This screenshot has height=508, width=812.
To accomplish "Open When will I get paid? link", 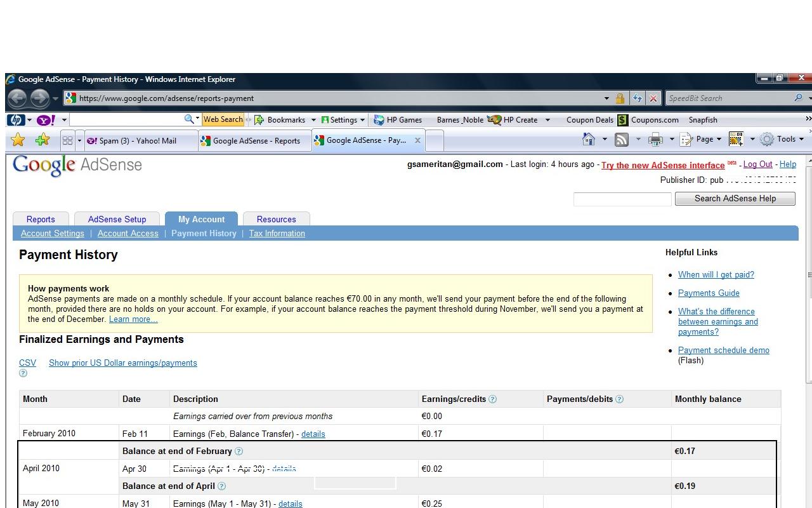I will pyautogui.click(x=716, y=274).
